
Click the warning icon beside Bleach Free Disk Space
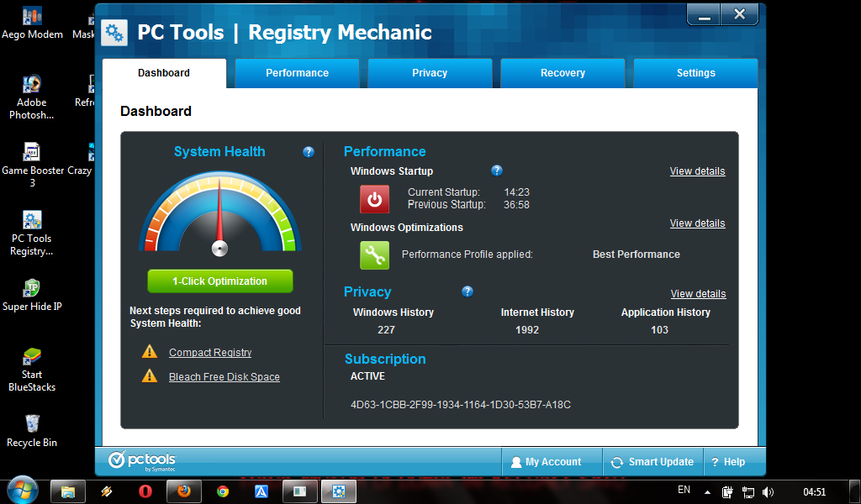150,375
